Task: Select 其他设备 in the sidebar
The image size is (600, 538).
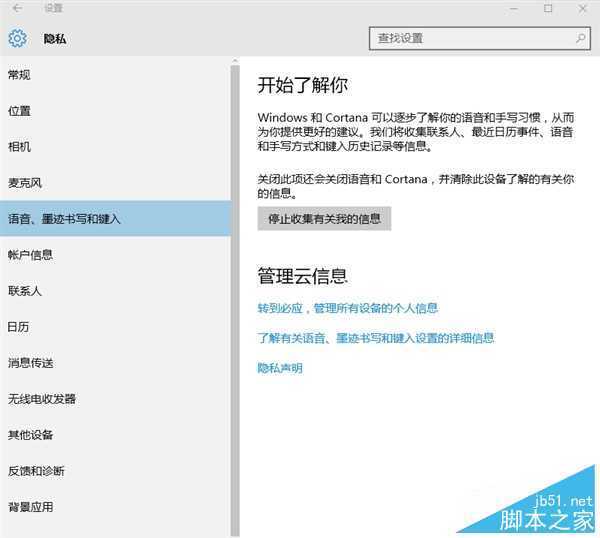Action: coord(116,435)
